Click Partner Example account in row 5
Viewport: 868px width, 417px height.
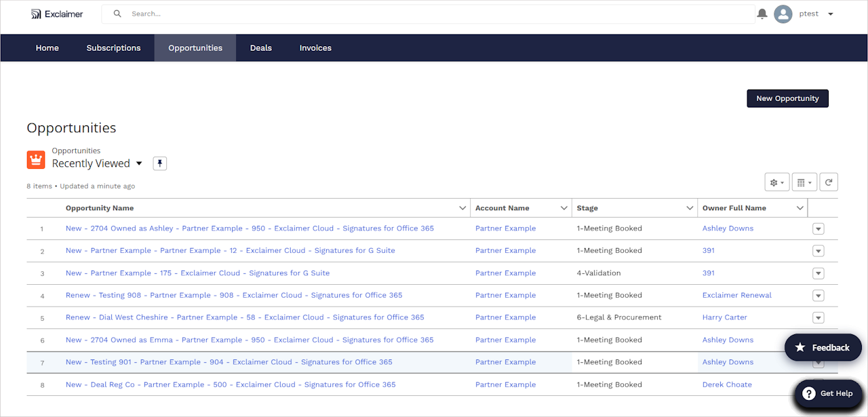coord(505,317)
